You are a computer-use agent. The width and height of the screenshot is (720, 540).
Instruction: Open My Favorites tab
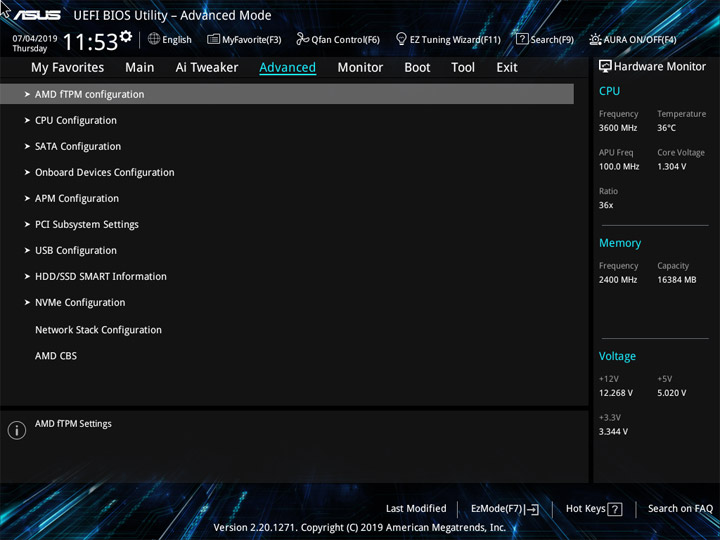coord(68,68)
